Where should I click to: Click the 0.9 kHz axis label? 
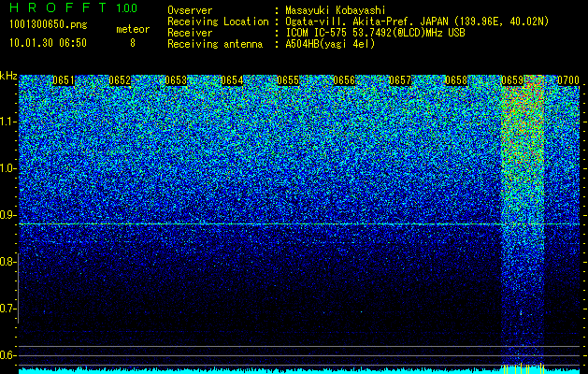(8, 215)
